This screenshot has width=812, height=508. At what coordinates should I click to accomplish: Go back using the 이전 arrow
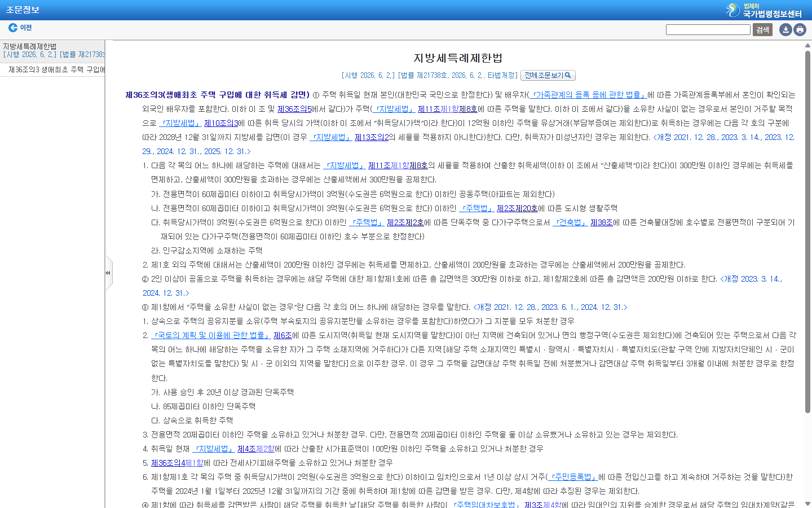pyautogui.click(x=20, y=28)
